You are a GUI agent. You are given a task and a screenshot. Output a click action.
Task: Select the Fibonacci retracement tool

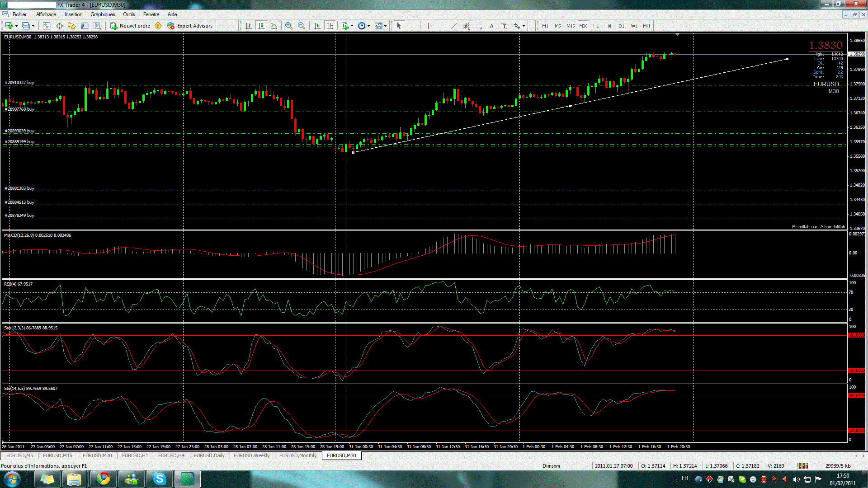[x=479, y=26]
